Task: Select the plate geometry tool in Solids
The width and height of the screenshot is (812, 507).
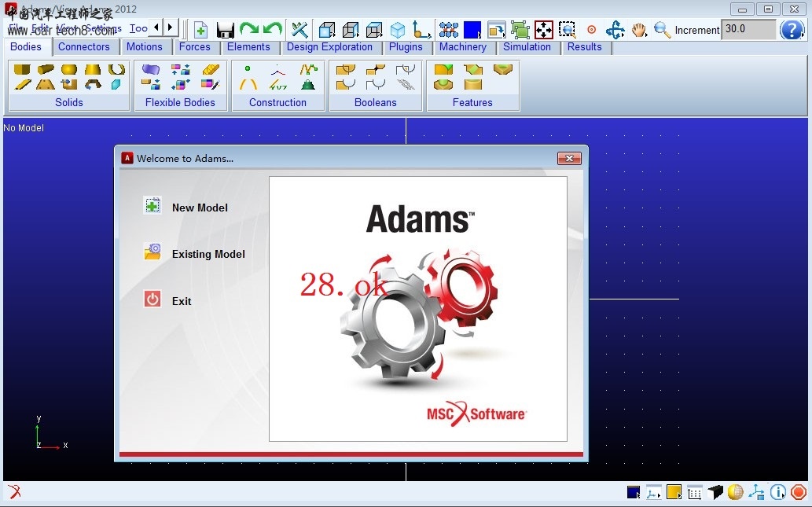Action: 46,84
